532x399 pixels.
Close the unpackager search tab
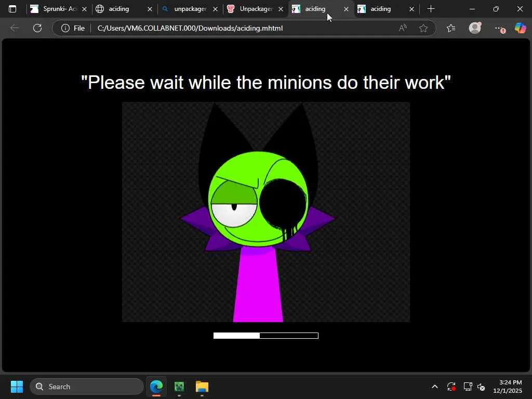(x=215, y=9)
